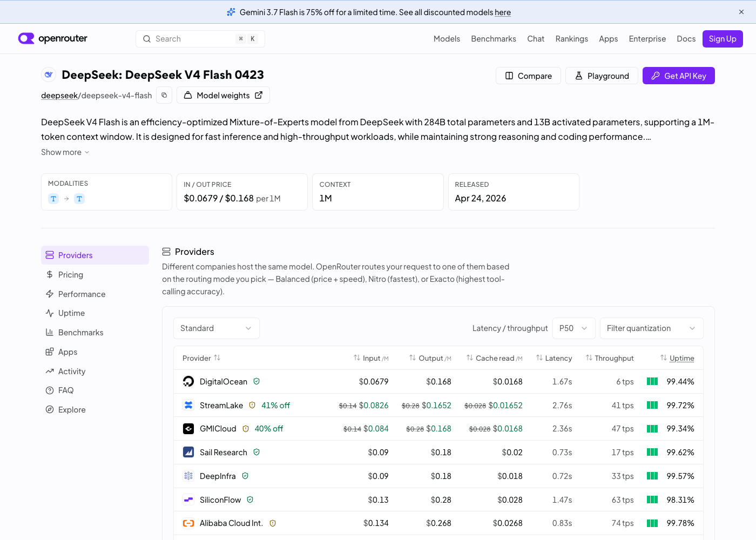
Task: Jump to the Activity section
Action: [x=95, y=372]
